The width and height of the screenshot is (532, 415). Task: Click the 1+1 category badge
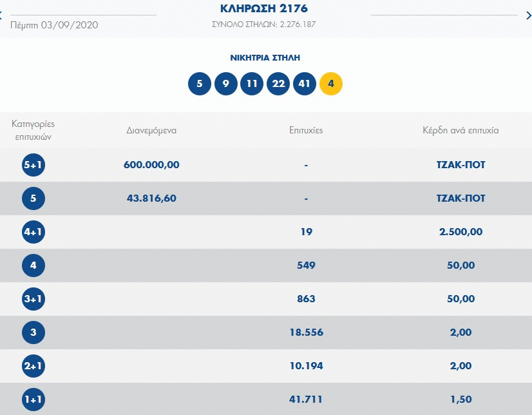[33, 400]
